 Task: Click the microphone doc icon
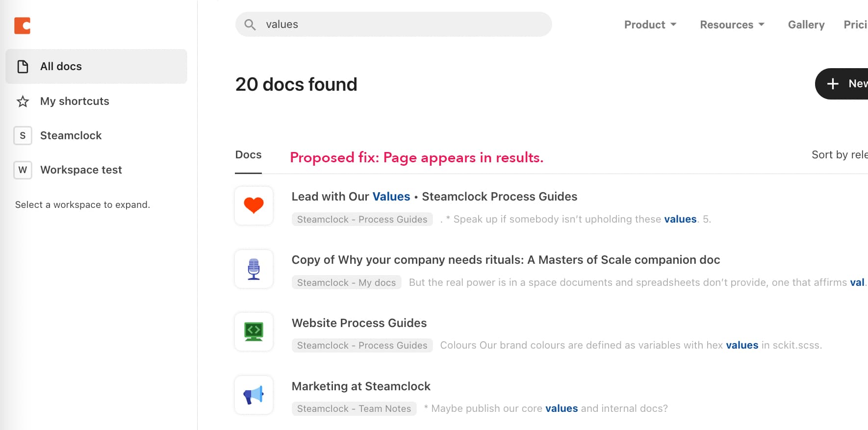[254, 269]
